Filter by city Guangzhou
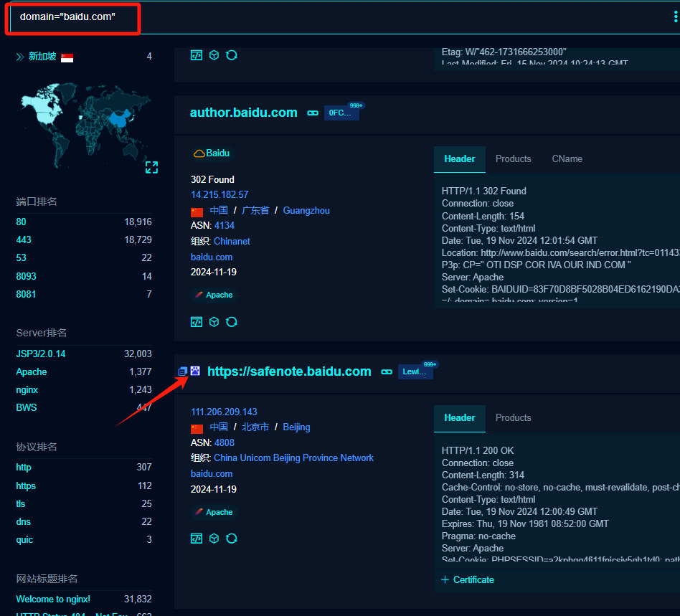Image resolution: width=680 pixels, height=616 pixels. pyautogui.click(x=306, y=211)
